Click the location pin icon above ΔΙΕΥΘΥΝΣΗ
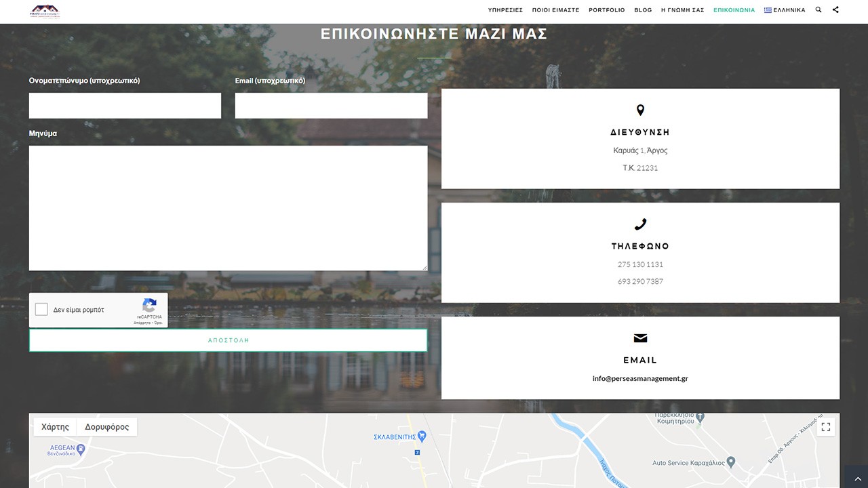 click(x=640, y=110)
